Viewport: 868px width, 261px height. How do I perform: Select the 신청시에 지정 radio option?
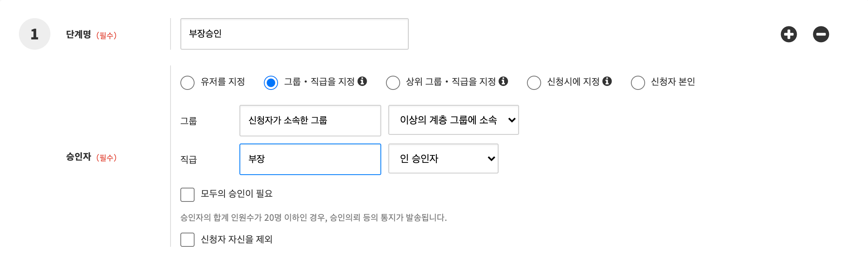tap(534, 83)
